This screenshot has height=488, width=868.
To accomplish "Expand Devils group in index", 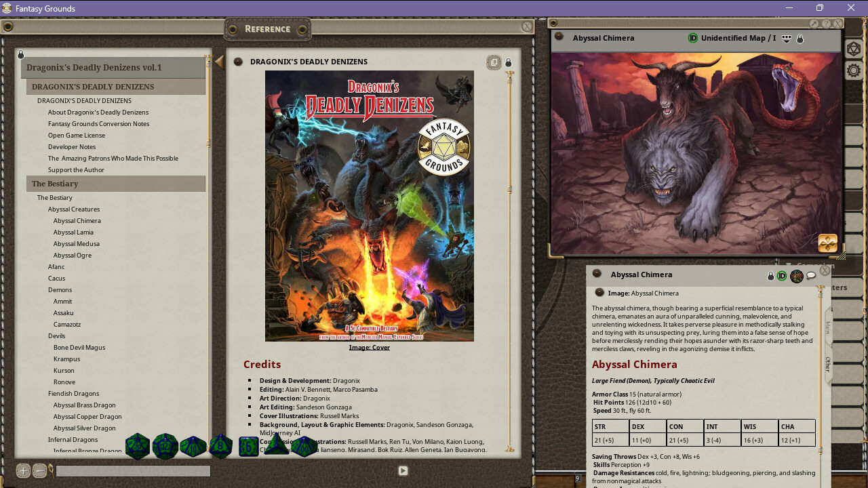I will tap(56, 336).
